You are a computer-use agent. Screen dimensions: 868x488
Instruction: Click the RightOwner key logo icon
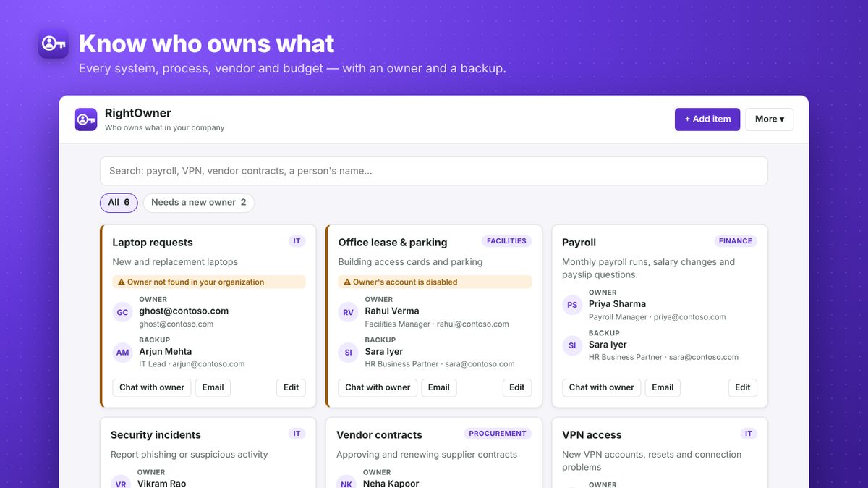pos(85,119)
